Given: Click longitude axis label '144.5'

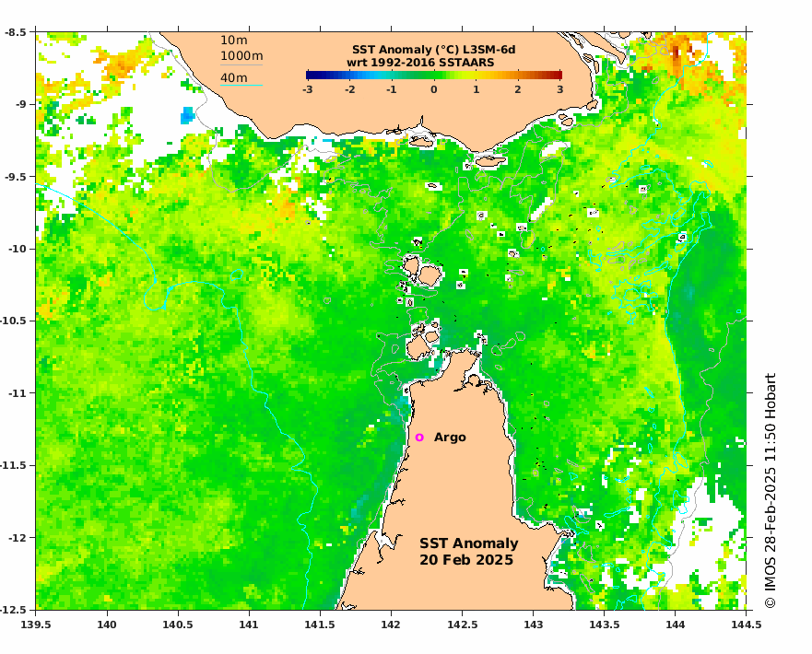Looking at the screenshot, I should pos(747,625).
